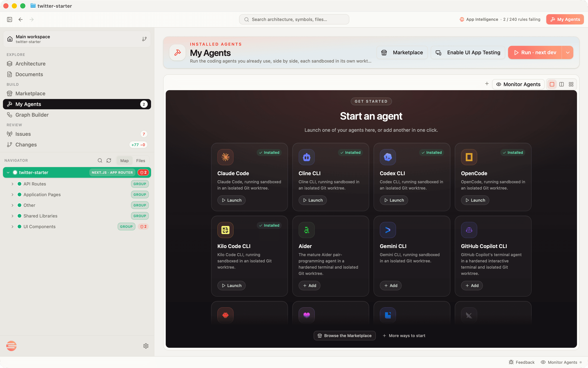The height and width of the screenshot is (368, 588).
Task: Open Graph Builder in the sidebar
Action: tap(77, 115)
